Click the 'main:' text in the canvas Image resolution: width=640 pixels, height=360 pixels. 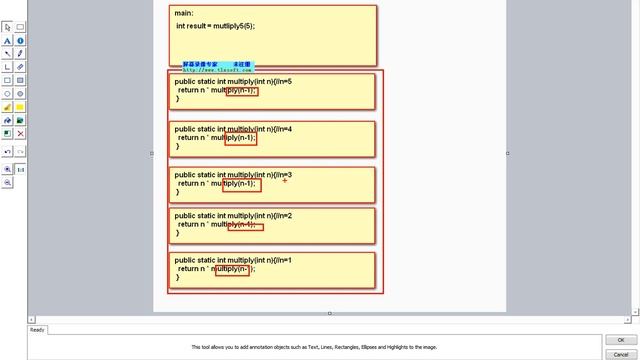pyautogui.click(x=184, y=13)
